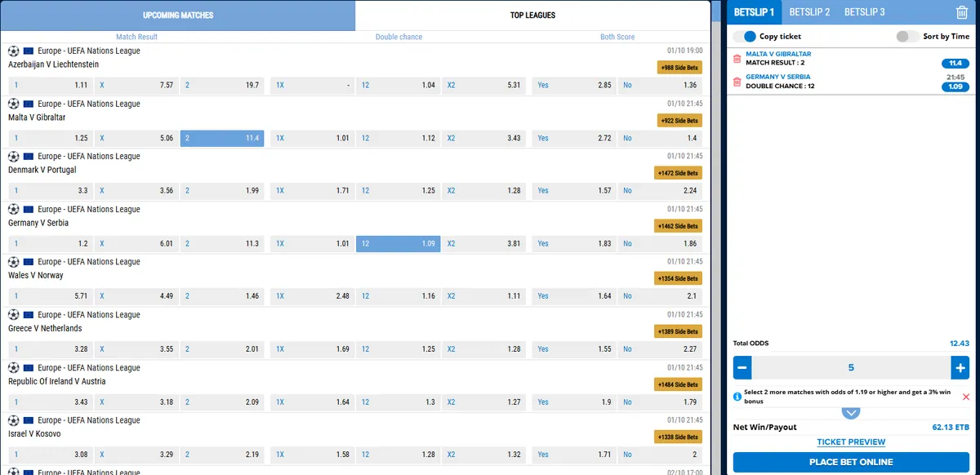The image size is (980, 475).
Task: Click EU flag icon on Germany row
Action: coord(29,209)
